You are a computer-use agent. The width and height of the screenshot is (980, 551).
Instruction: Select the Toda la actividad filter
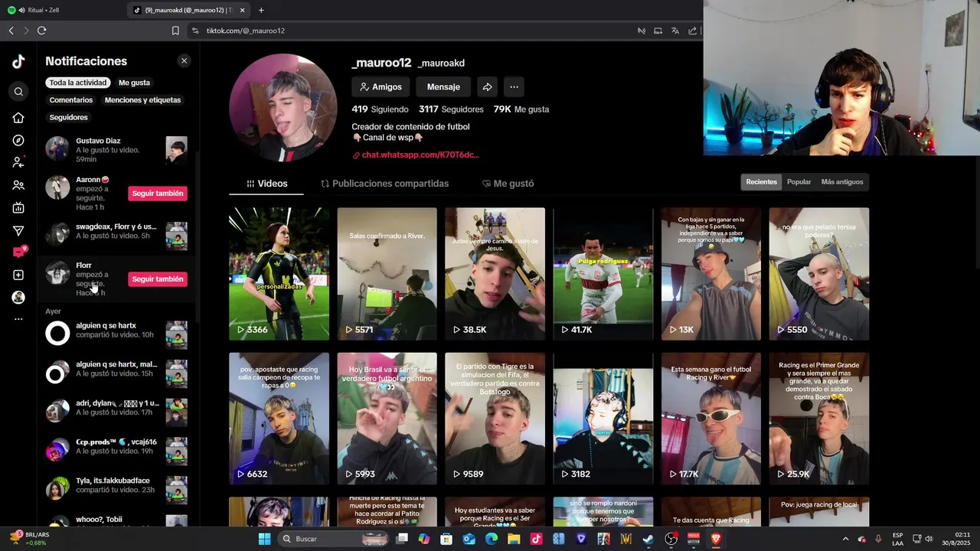[x=78, y=83]
